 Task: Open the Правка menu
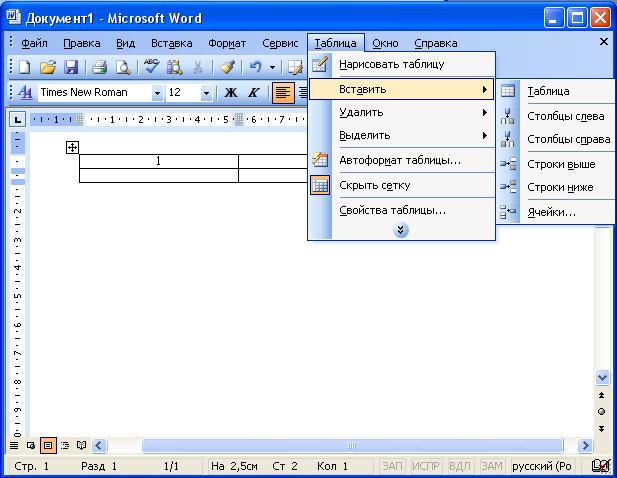(82, 43)
